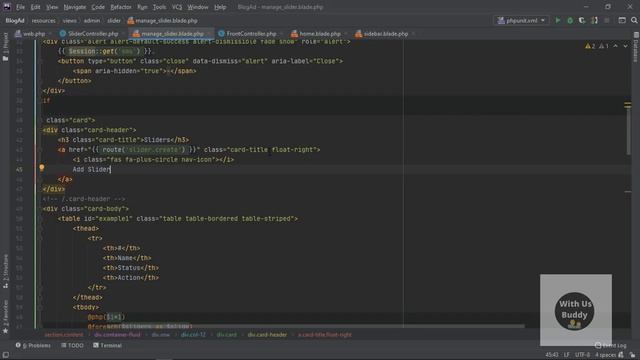Click the 'With Us Buddy' overlay thumbnail
640x360 pixels.
click(x=576, y=310)
